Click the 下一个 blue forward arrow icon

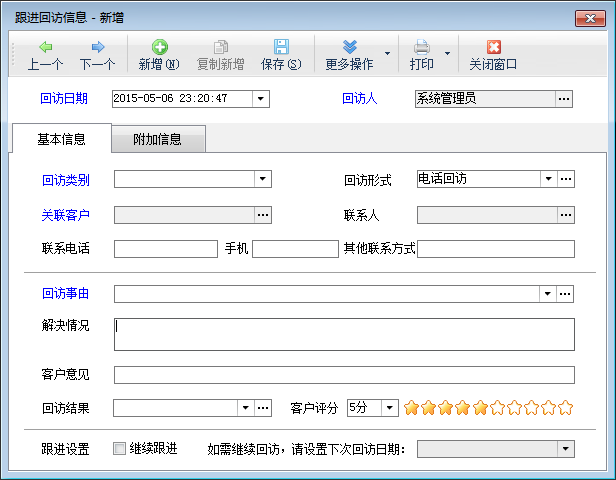[97, 47]
